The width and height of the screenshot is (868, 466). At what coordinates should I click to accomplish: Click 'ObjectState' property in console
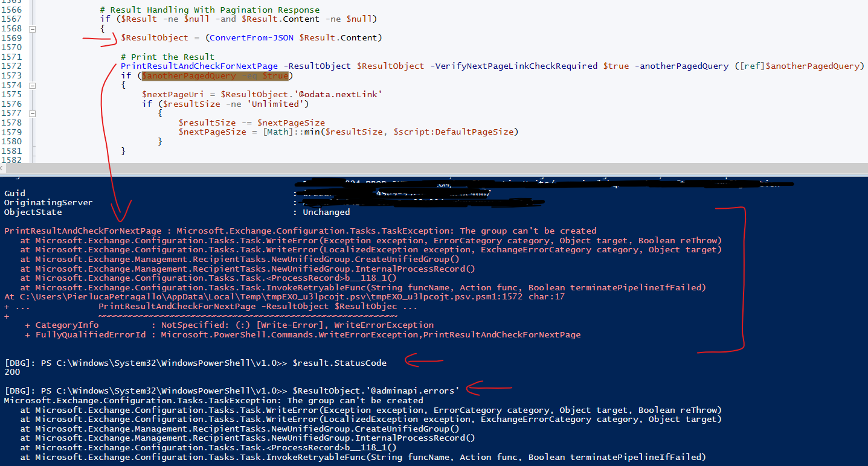pos(33,212)
